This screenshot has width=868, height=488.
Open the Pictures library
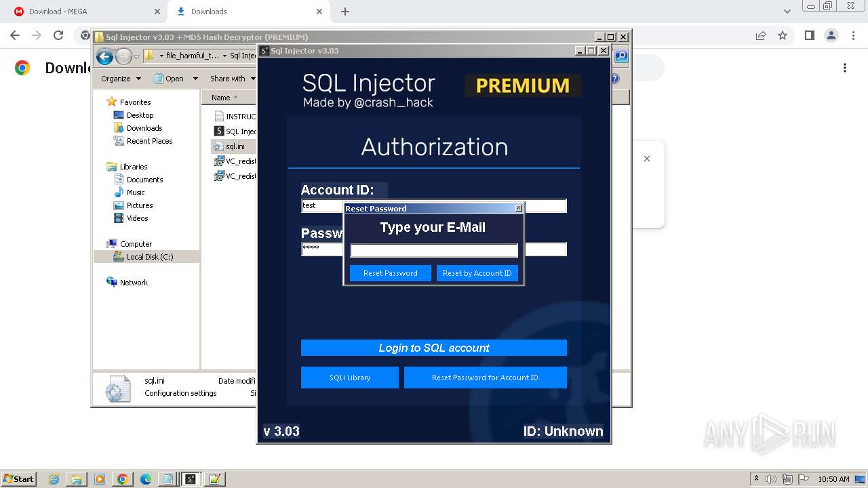point(140,205)
